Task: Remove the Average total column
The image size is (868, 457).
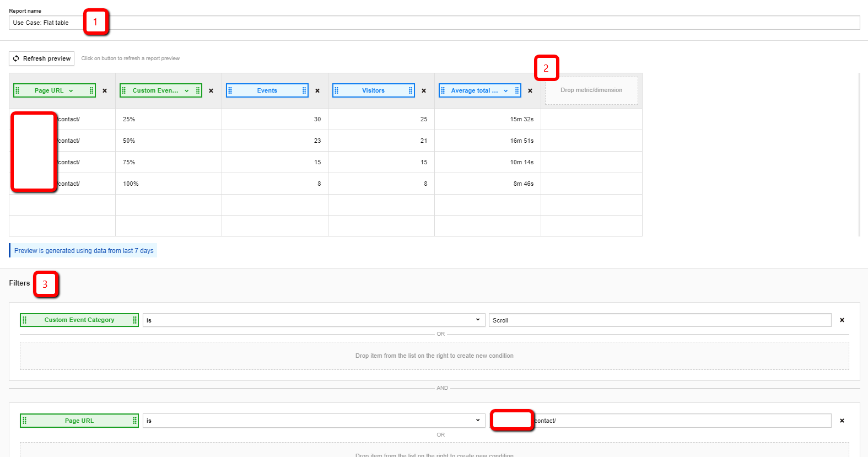Action: pos(530,91)
